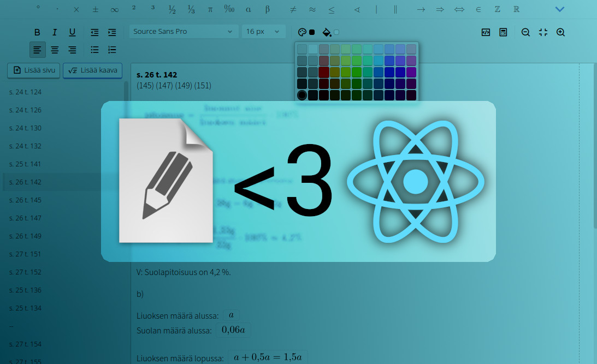Enable left text alignment

point(37,50)
